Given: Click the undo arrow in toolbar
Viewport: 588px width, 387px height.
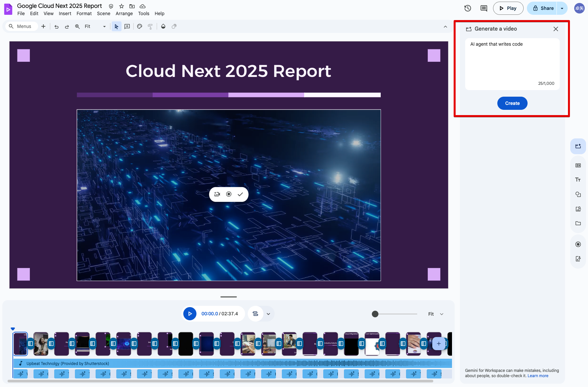Looking at the screenshot, I should pyautogui.click(x=57, y=27).
